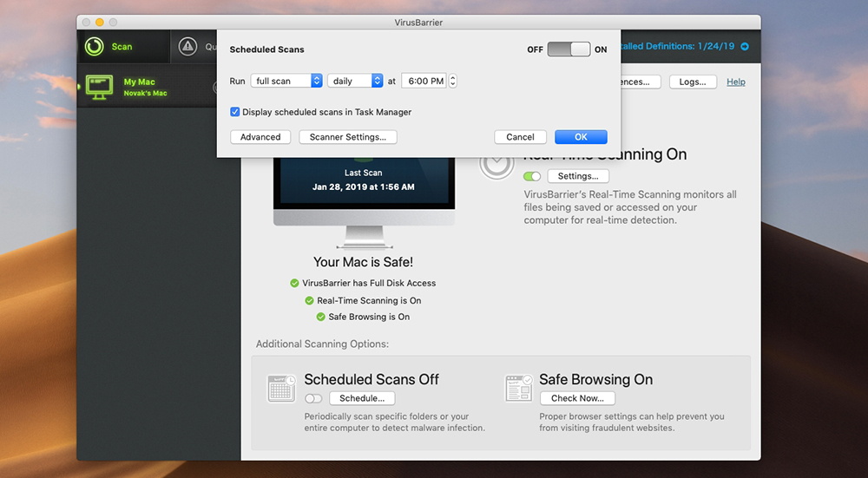Uncheck Display scheduled scans in Task Manager
868x478 pixels.
point(234,112)
